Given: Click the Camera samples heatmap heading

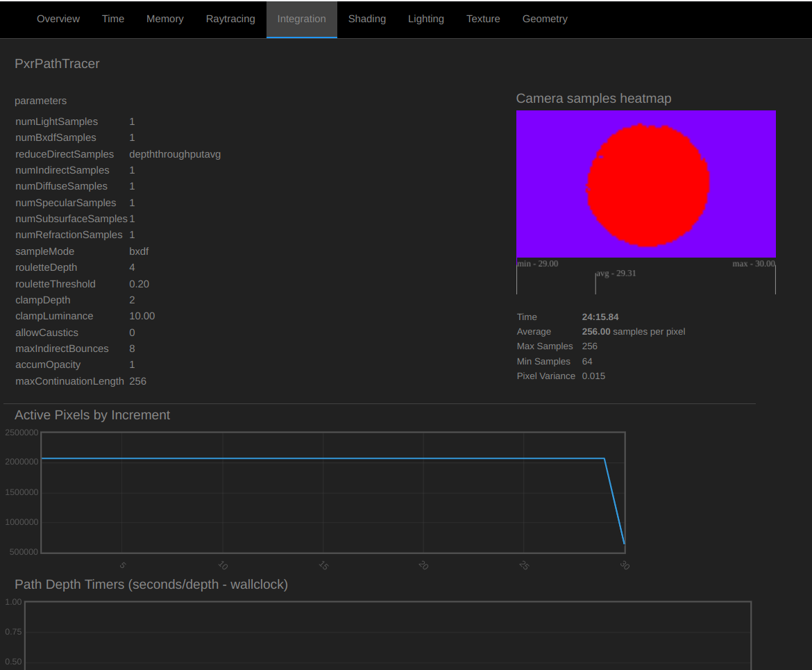Looking at the screenshot, I should tap(593, 99).
